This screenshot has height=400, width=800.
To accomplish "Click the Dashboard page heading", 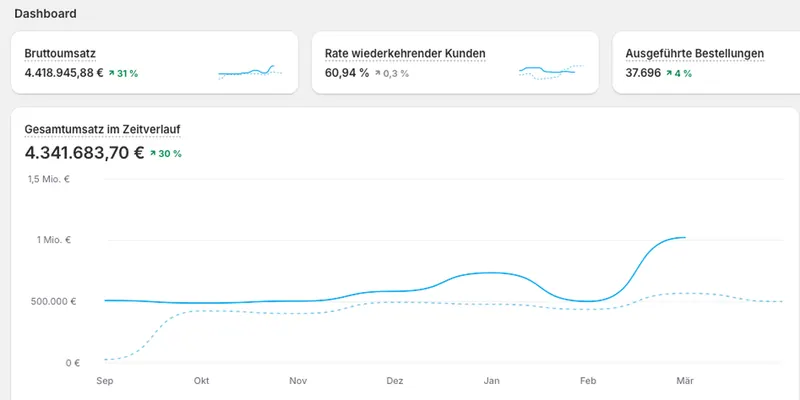I will [45, 14].
